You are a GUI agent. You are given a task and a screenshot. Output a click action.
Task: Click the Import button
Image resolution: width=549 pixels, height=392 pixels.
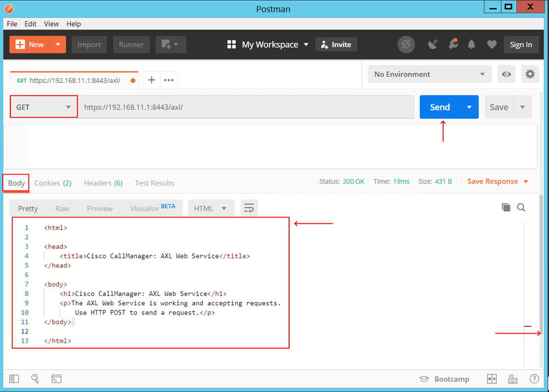[89, 44]
